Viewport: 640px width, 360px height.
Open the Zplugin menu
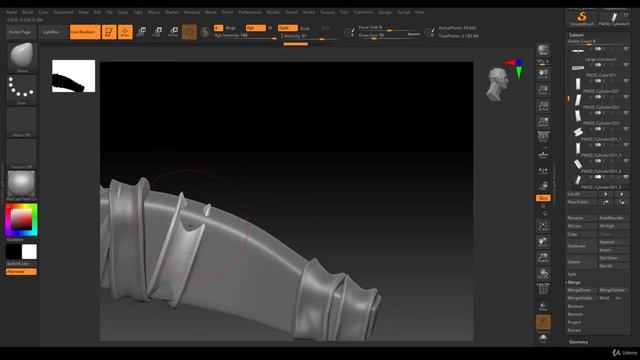[x=385, y=12]
